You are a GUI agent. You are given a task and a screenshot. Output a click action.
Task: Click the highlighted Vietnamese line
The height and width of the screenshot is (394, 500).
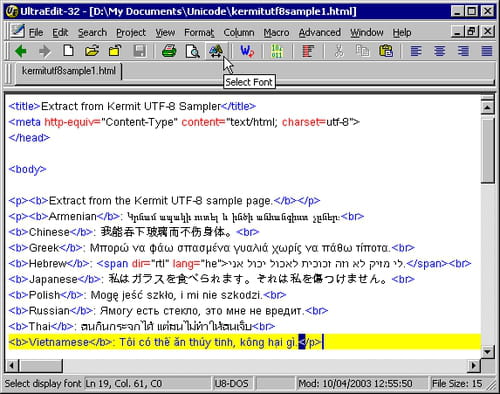pyautogui.click(x=244, y=342)
